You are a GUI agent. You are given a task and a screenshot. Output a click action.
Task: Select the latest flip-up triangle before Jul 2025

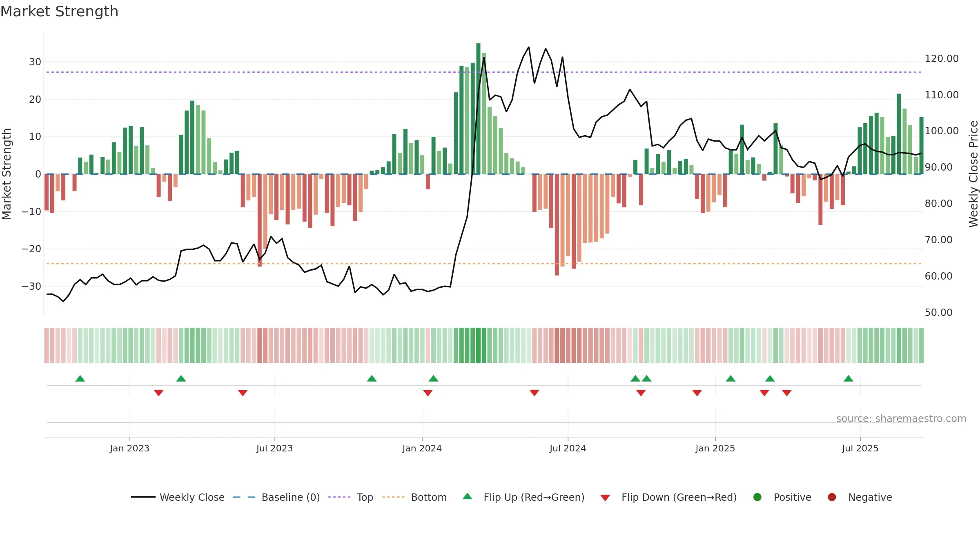(x=849, y=378)
